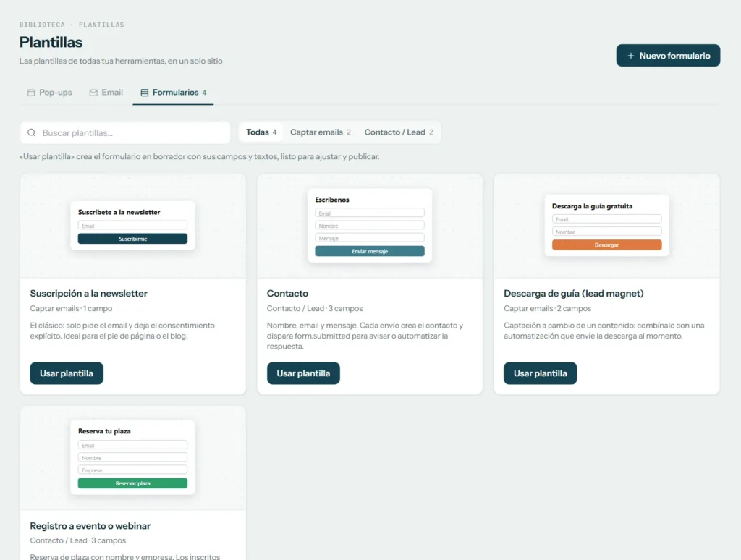Screen dimensions: 741x560
Task: Show Todas templates filter
Action: coord(261,132)
